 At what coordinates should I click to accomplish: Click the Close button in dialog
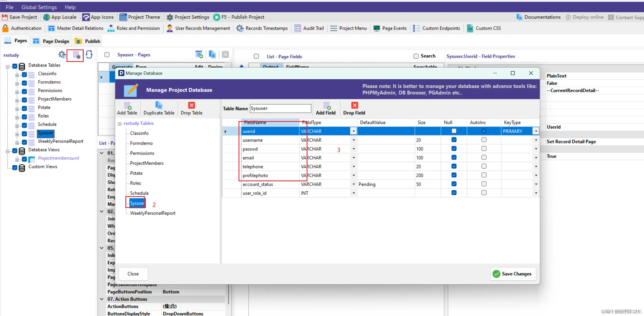[133, 274]
